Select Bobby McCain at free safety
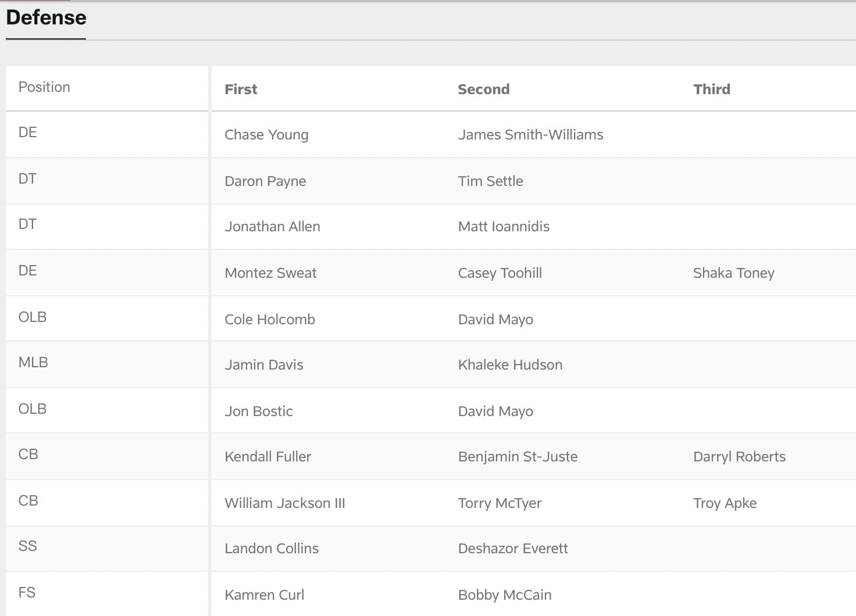This screenshot has height=616, width=856. pyautogui.click(x=505, y=595)
